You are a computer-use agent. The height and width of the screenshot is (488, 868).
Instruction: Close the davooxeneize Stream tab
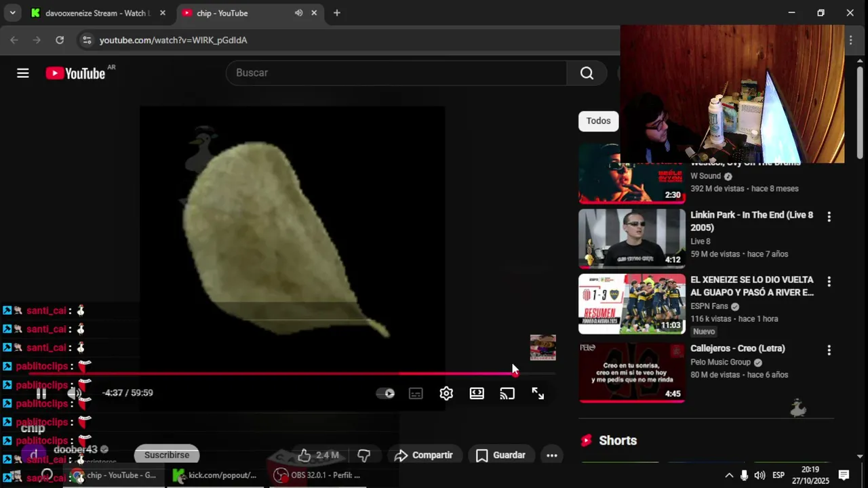click(x=163, y=13)
